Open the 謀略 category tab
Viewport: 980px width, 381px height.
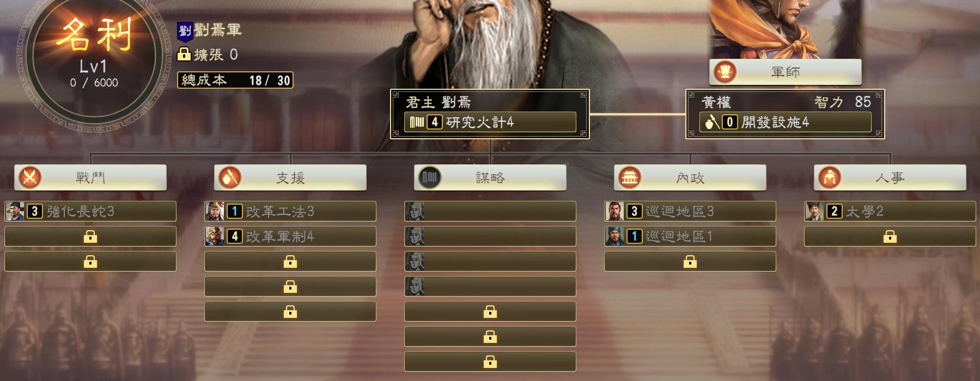(490, 177)
